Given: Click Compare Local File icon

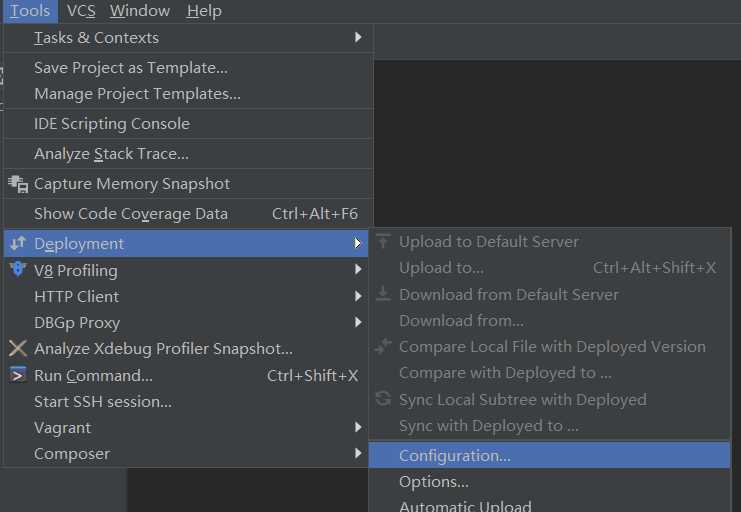Looking at the screenshot, I should tap(383, 347).
